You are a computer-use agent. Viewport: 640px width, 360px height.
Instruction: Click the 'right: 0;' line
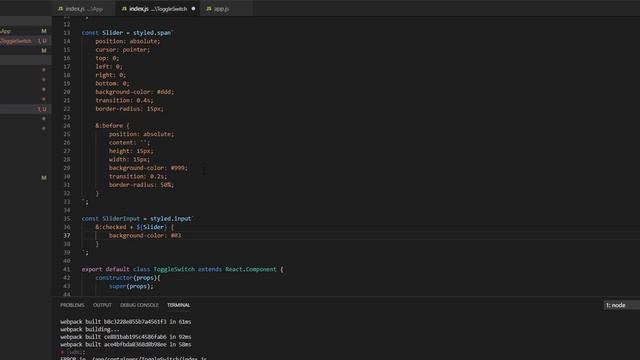point(110,75)
